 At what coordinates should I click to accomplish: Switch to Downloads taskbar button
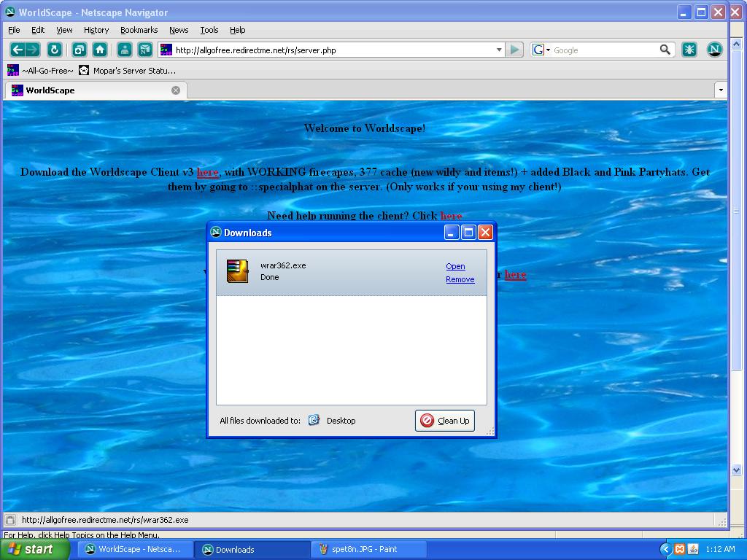252,549
